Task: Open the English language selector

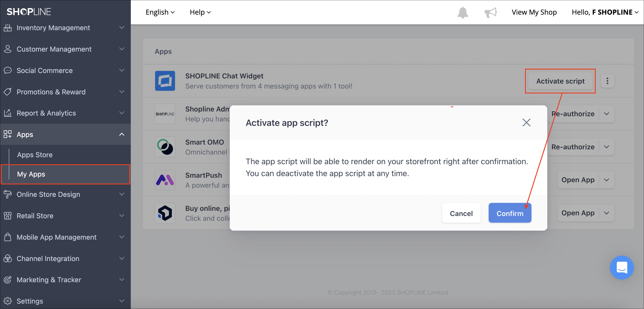Action: tap(160, 12)
